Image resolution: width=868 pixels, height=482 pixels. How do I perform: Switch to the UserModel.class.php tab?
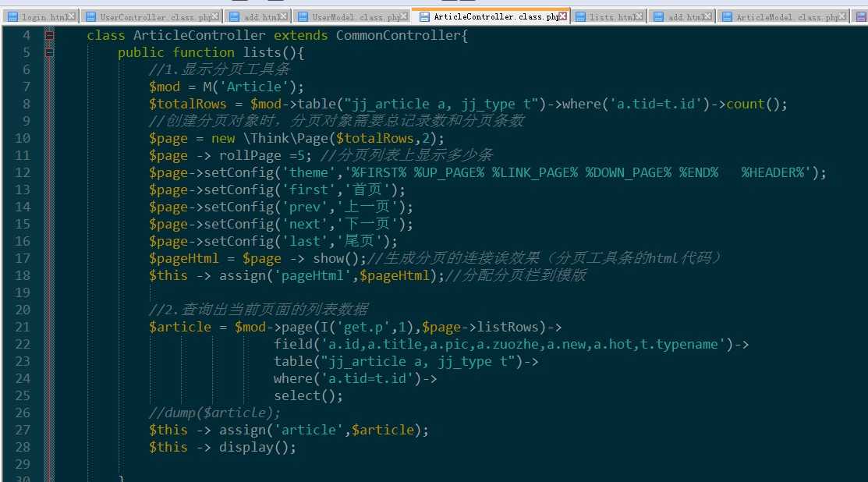(352, 16)
